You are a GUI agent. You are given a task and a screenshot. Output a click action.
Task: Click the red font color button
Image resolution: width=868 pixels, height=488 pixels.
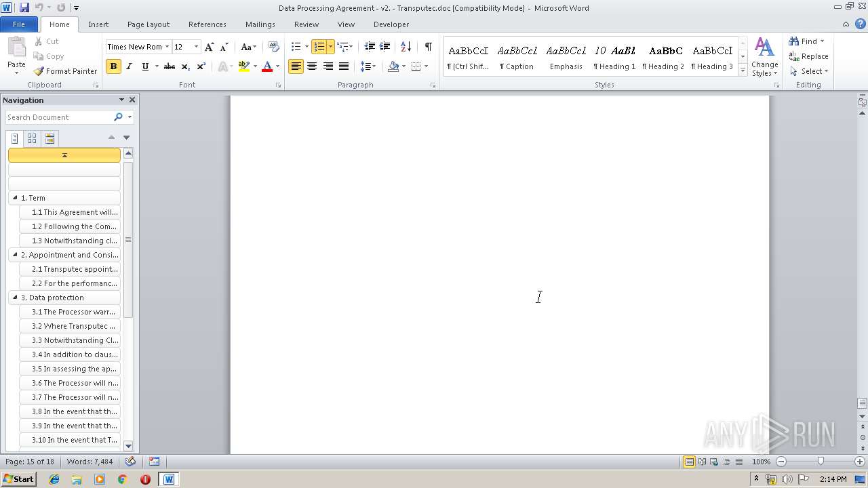pos(267,66)
